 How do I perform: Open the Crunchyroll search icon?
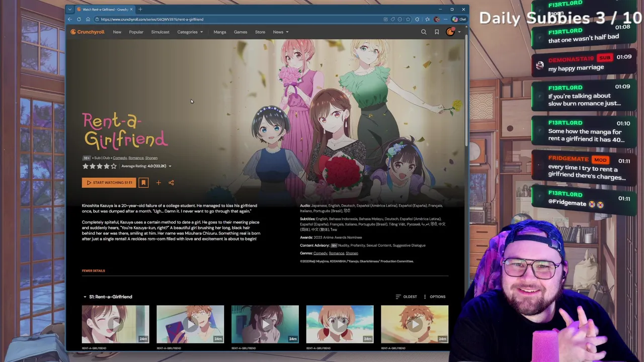click(x=424, y=32)
